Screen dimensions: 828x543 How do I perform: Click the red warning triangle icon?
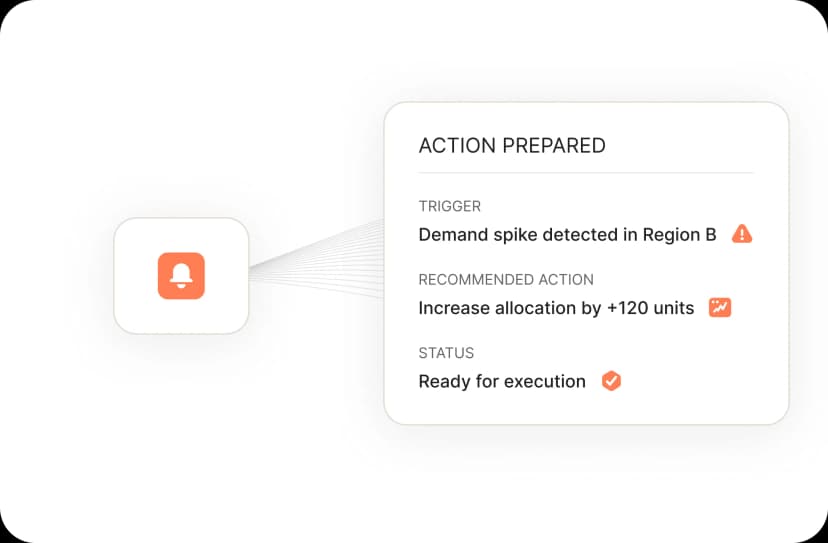point(741,234)
